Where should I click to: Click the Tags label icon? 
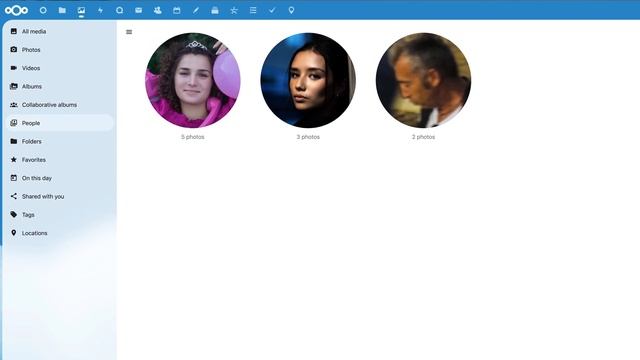(x=14, y=214)
